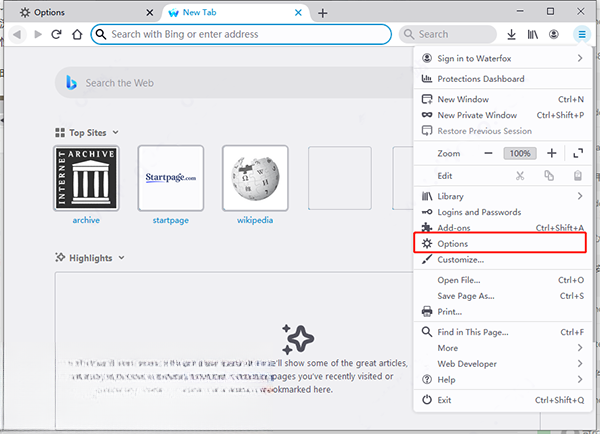Viewport: 600px width, 434px height.
Task: Close the New Tab tab
Action: [x=298, y=13]
